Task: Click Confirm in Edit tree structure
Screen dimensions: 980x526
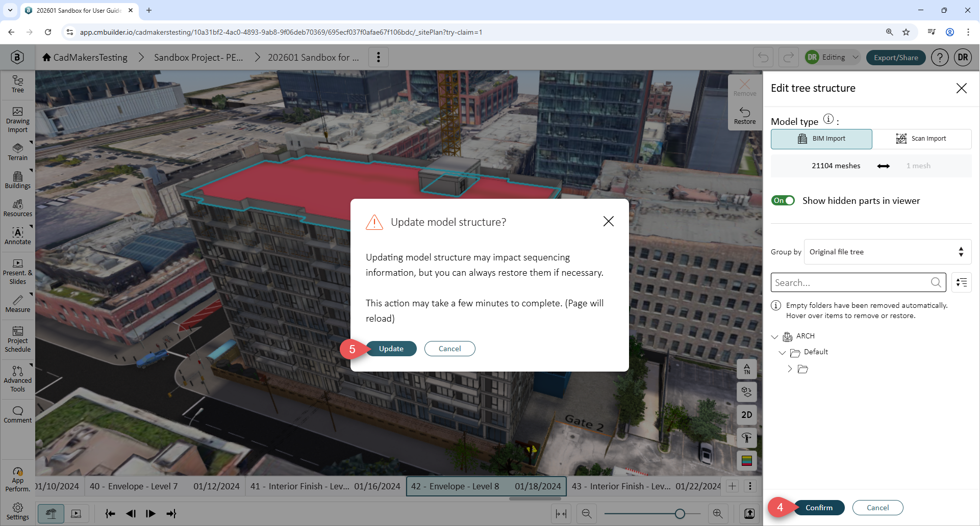Action: click(x=819, y=508)
